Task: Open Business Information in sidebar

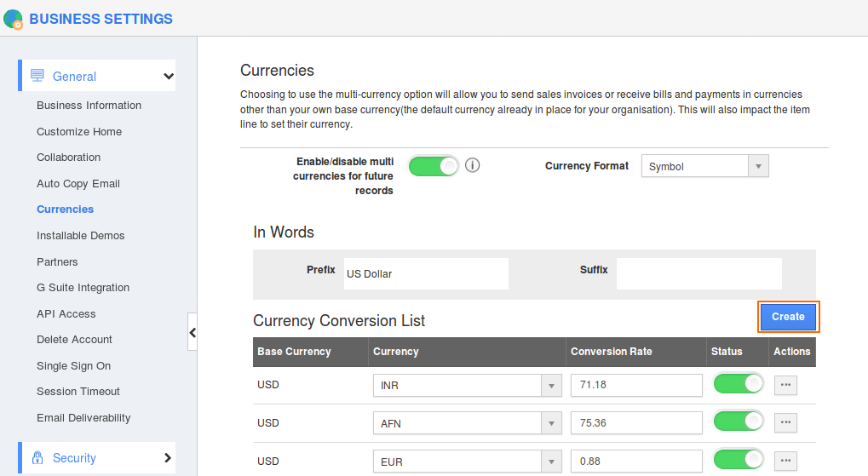Action: click(x=89, y=106)
